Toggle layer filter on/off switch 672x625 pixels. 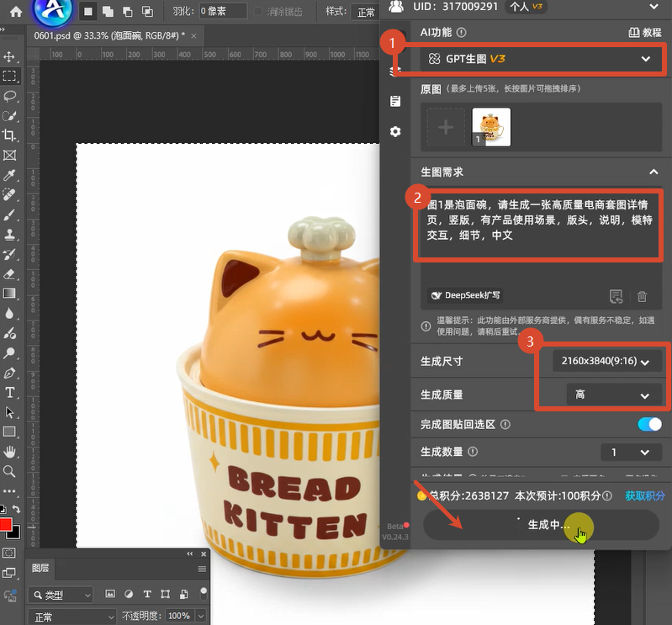pos(204,594)
